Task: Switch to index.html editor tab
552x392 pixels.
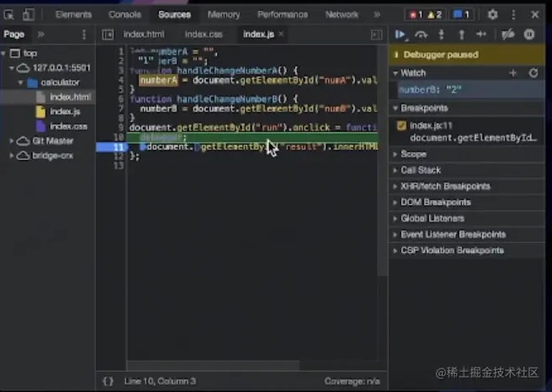Action: 144,34
